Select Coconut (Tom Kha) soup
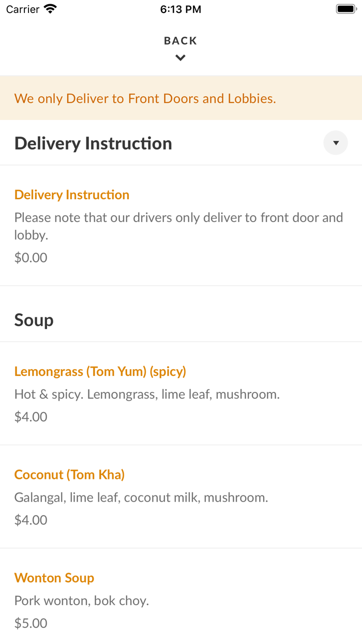 click(69, 474)
